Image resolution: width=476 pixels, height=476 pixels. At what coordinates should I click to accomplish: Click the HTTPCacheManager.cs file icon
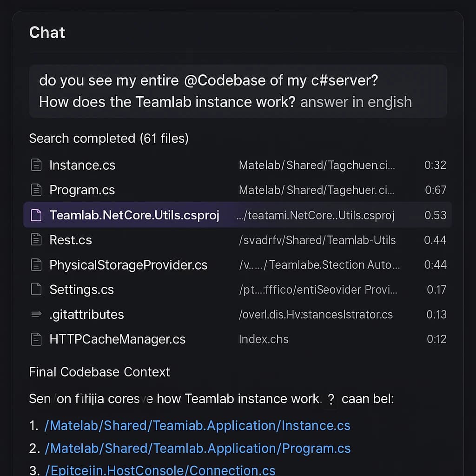click(x=36, y=339)
